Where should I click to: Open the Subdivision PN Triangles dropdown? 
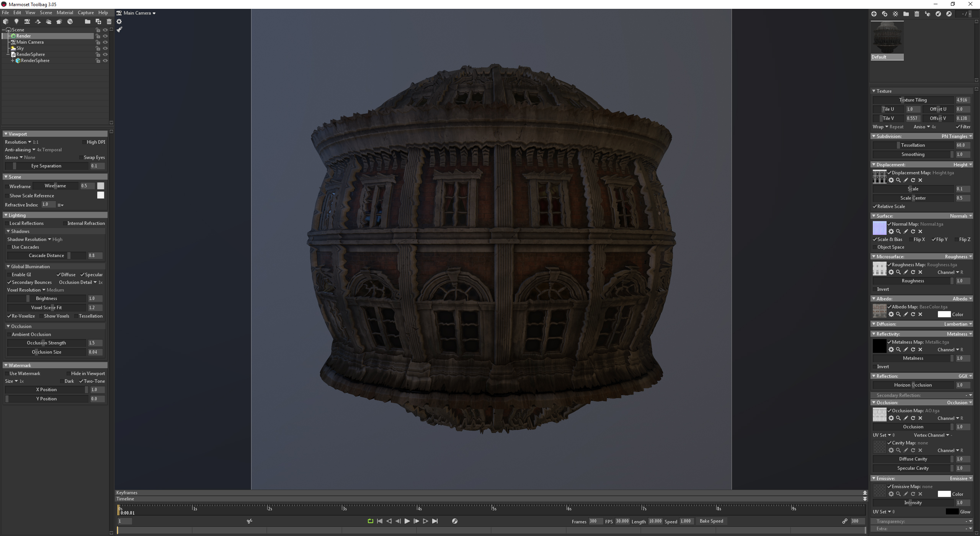(957, 136)
